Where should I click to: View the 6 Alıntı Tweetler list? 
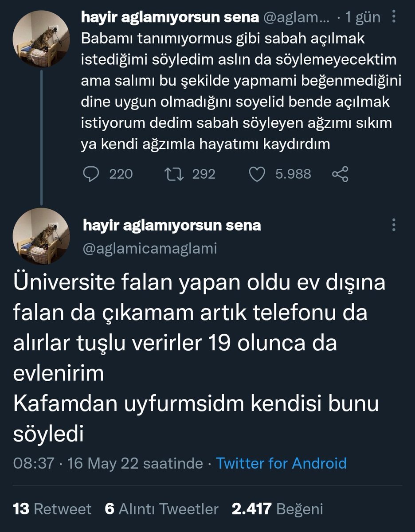[x=162, y=509]
